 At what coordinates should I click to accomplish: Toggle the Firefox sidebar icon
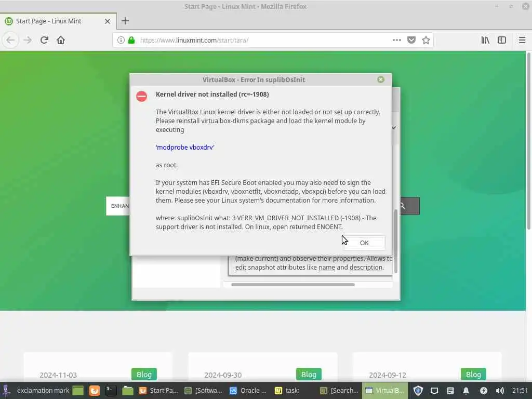[x=502, y=40]
